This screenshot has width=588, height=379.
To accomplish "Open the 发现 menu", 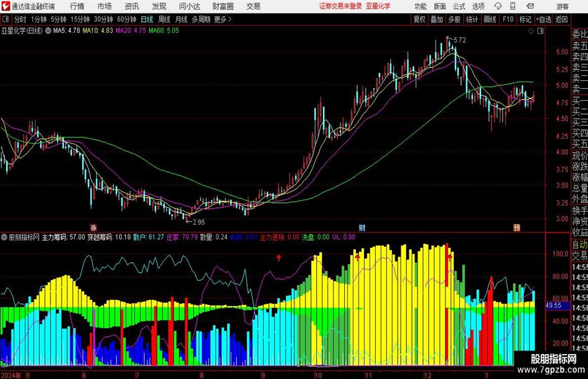I will pos(159,6).
